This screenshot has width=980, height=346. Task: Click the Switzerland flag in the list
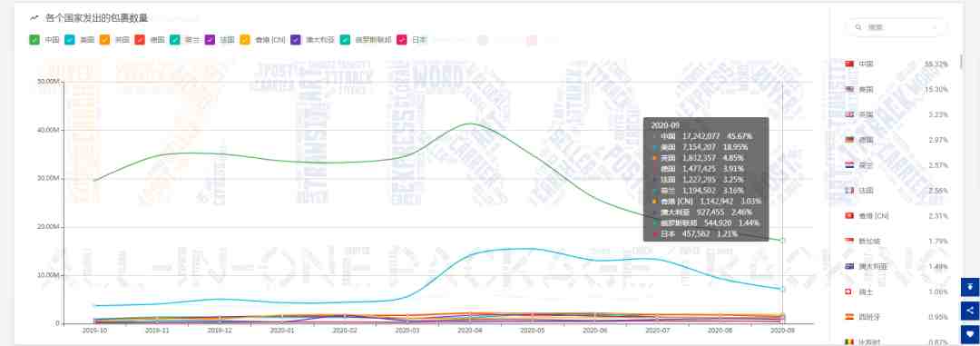pyautogui.click(x=848, y=292)
